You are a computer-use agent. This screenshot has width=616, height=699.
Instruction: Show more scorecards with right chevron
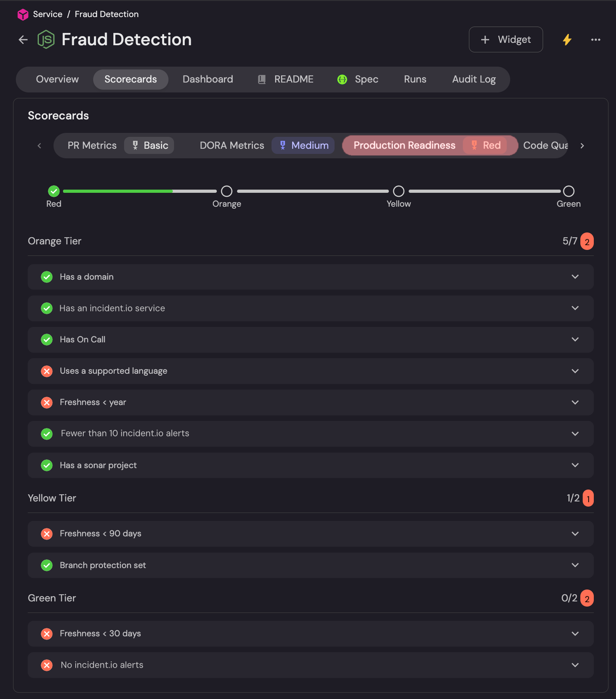[582, 146]
